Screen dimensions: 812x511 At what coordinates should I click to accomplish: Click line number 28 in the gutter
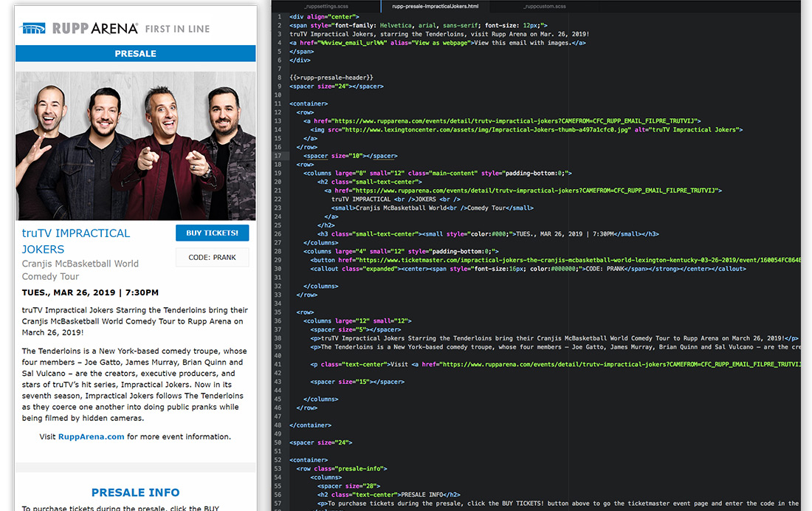pos(278,251)
